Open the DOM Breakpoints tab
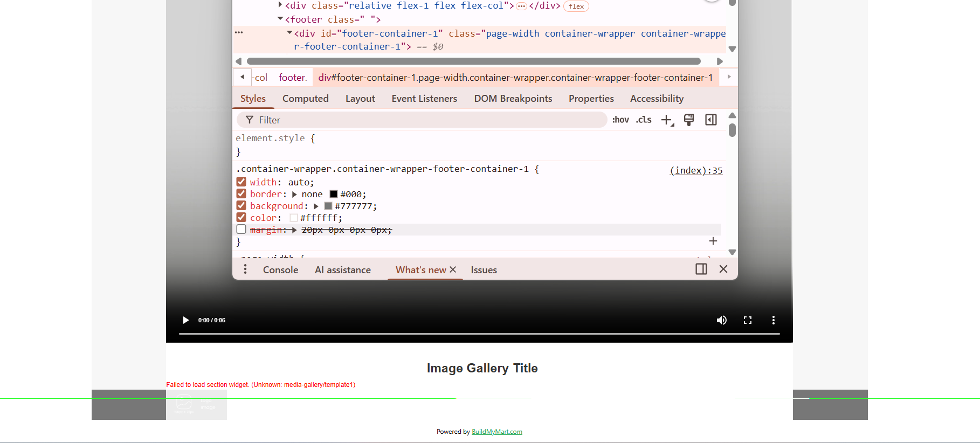The height and width of the screenshot is (443, 980). pos(513,99)
